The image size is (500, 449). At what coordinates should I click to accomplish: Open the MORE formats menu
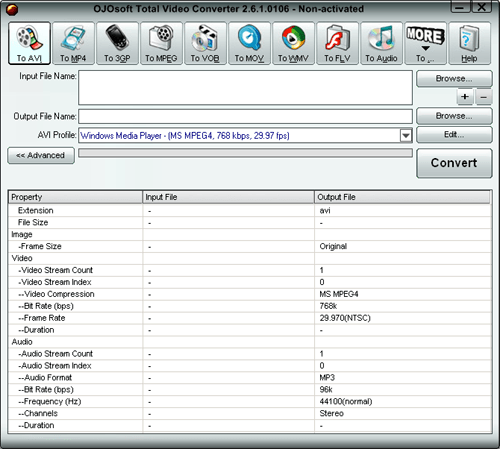(x=425, y=43)
